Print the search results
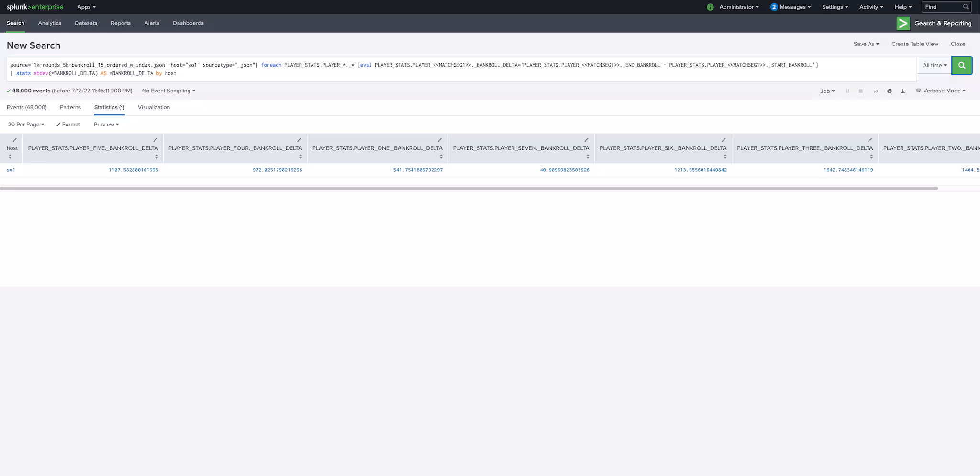The height and width of the screenshot is (476, 980). (x=889, y=91)
